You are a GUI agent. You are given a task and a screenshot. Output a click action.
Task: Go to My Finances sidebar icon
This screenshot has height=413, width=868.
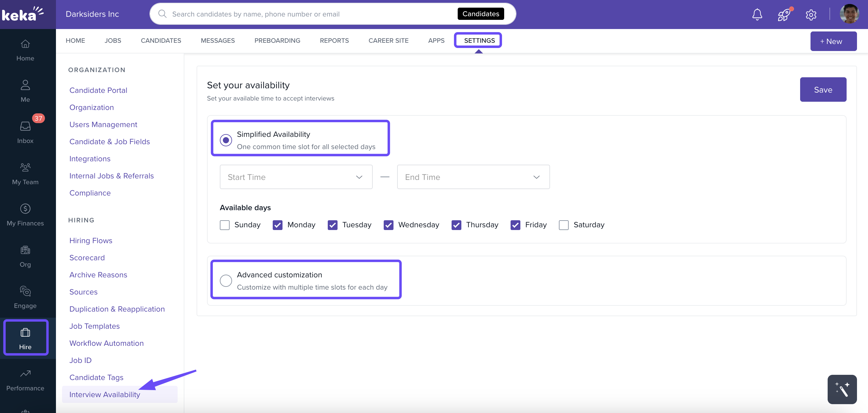(x=25, y=215)
